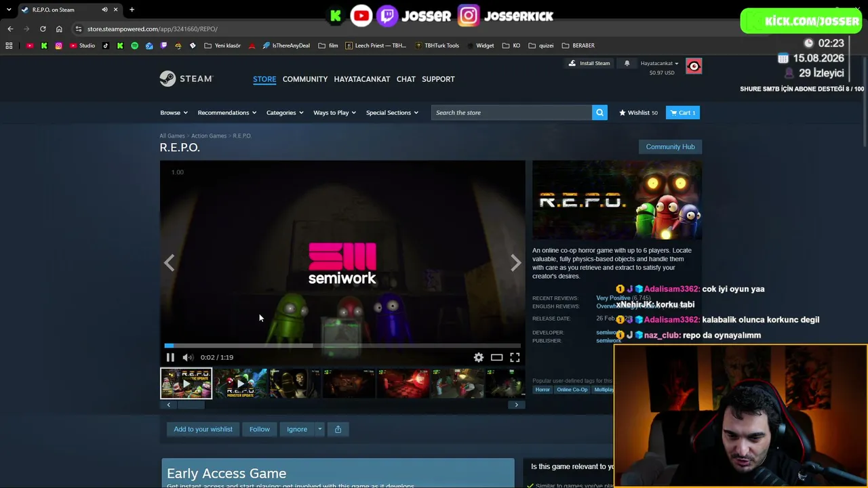
Task: Open the first YouTube bookmark icon
Action: pos(30,45)
